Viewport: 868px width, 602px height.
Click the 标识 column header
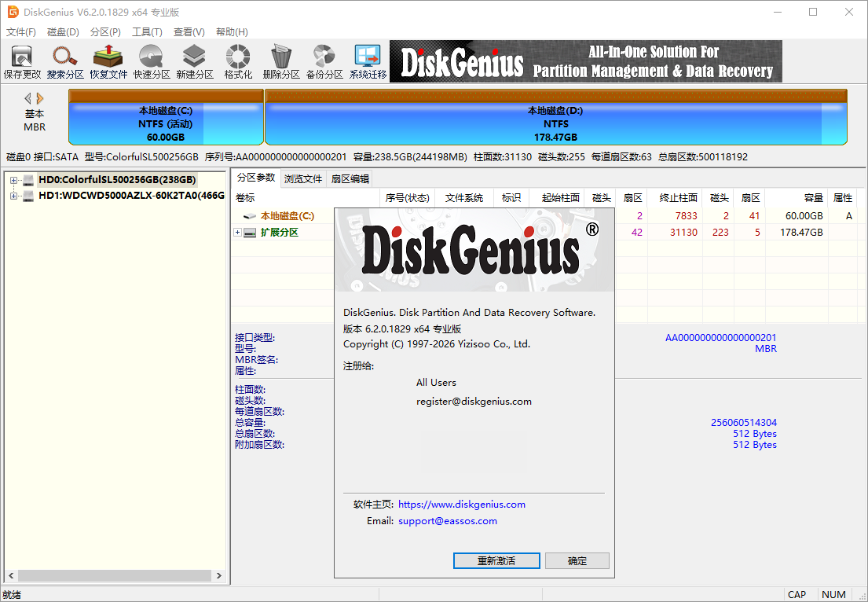[511, 198]
